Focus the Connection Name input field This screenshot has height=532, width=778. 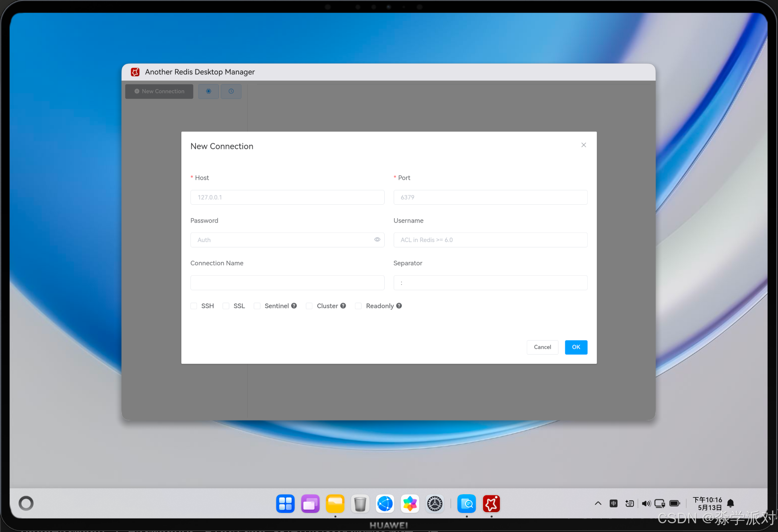coord(287,283)
